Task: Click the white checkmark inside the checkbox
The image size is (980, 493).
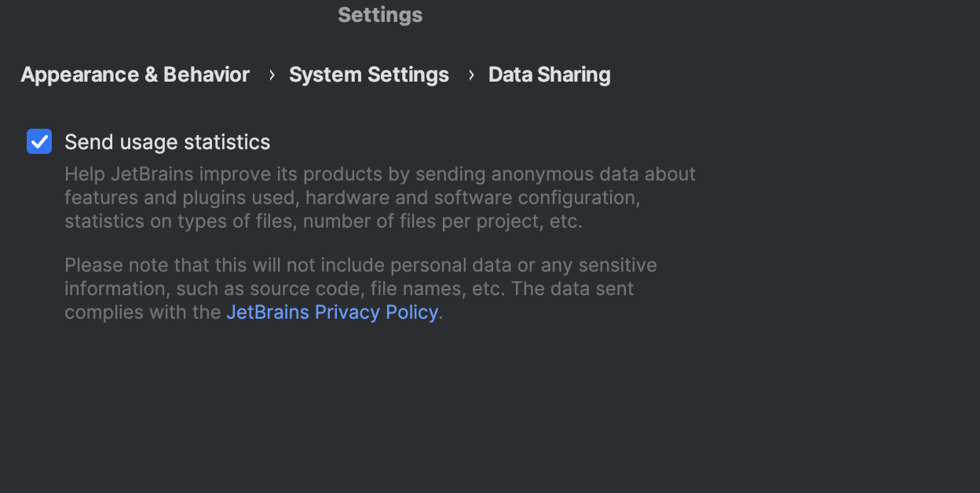Action: pyautogui.click(x=39, y=141)
